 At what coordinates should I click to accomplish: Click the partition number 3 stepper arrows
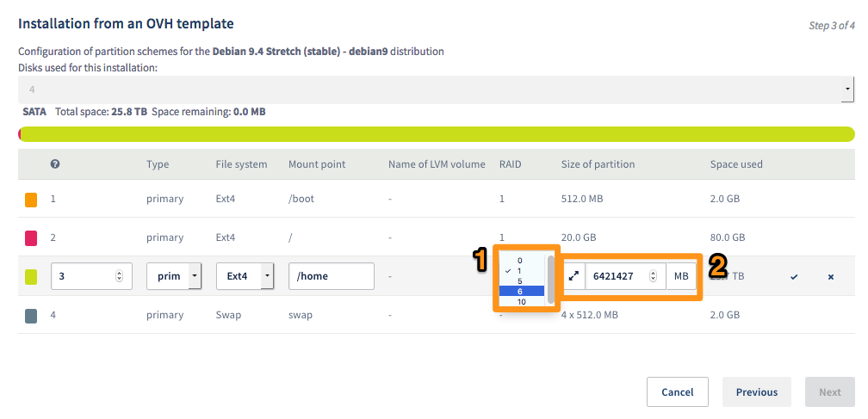119,276
